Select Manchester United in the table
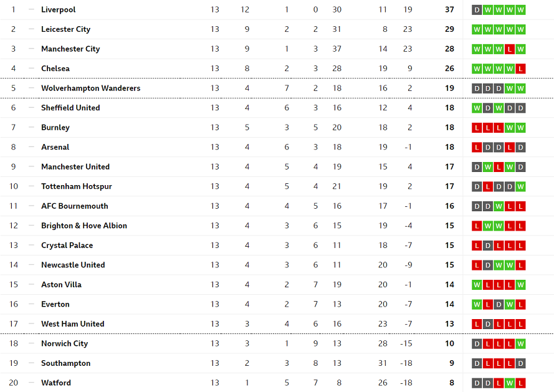Image resolution: width=554 pixels, height=392 pixels. click(x=75, y=166)
